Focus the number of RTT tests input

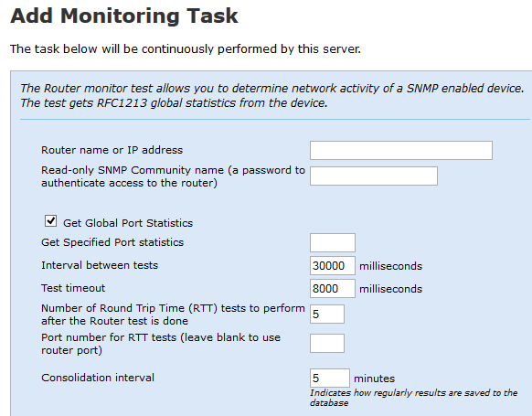[327, 314]
